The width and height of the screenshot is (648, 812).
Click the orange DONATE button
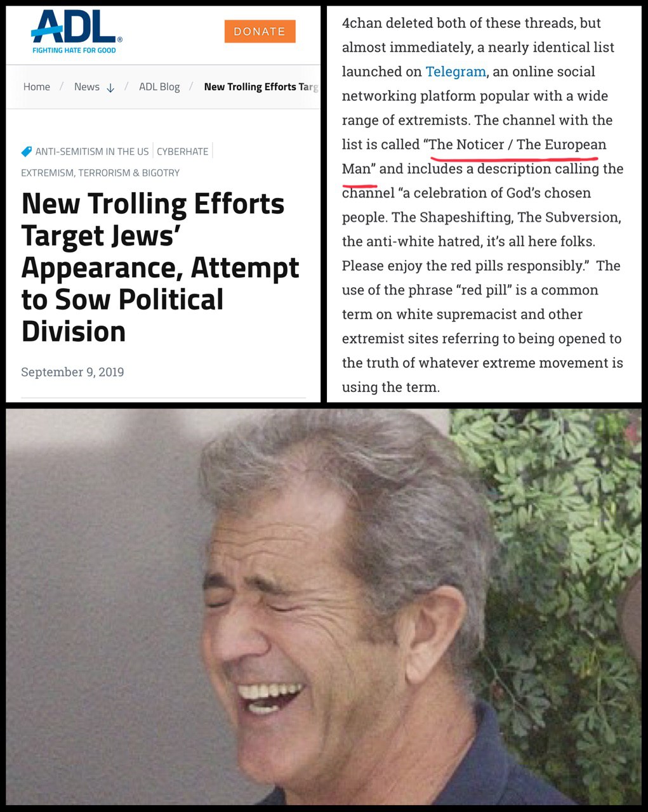260,31
